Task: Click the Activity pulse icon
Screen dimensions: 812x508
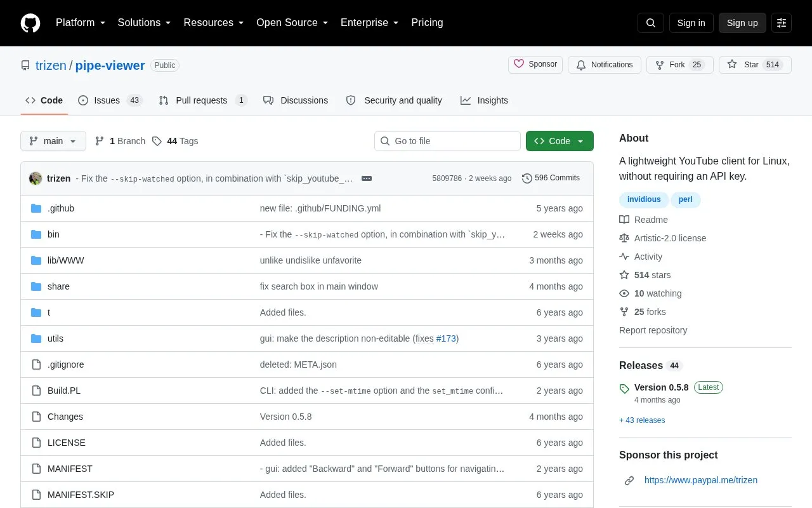Action: pos(624,257)
